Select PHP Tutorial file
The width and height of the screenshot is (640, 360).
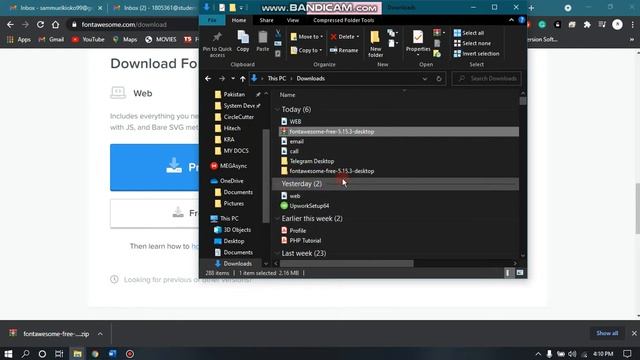pos(305,240)
